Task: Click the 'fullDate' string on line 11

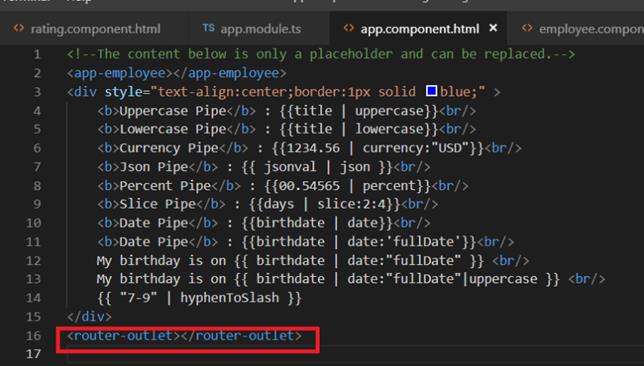Action: (423, 242)
